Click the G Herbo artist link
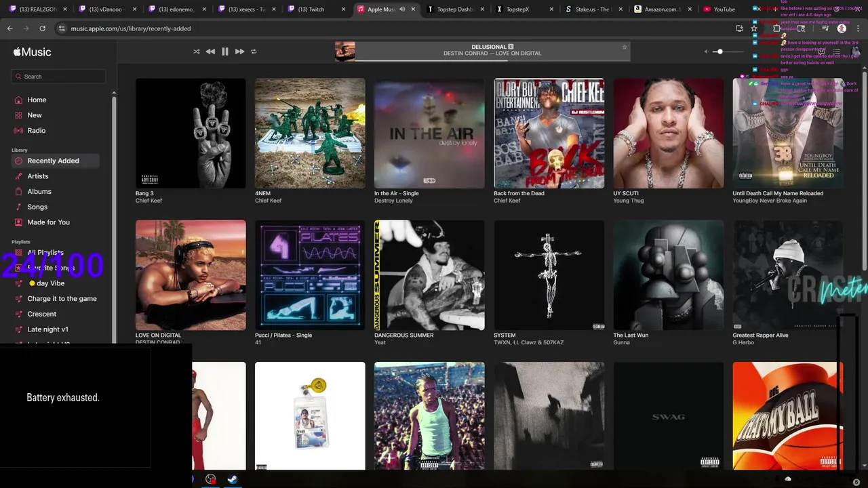This screenshot has height=488, width=868. tap(743, 342)
